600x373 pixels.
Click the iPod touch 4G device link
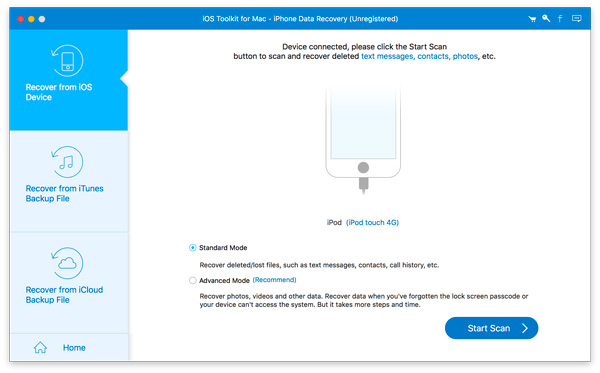click(x=372, y=223)
